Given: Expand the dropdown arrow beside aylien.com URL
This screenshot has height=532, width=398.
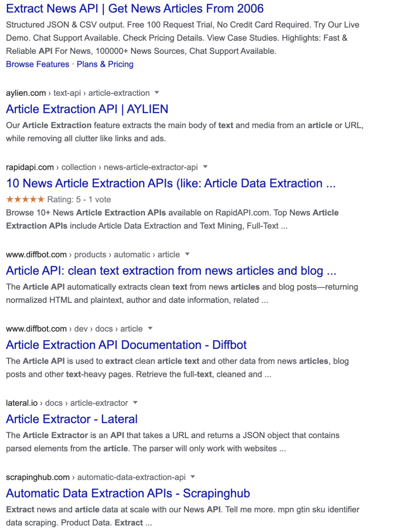Looking at the screenshot, I should pos(157,92).
